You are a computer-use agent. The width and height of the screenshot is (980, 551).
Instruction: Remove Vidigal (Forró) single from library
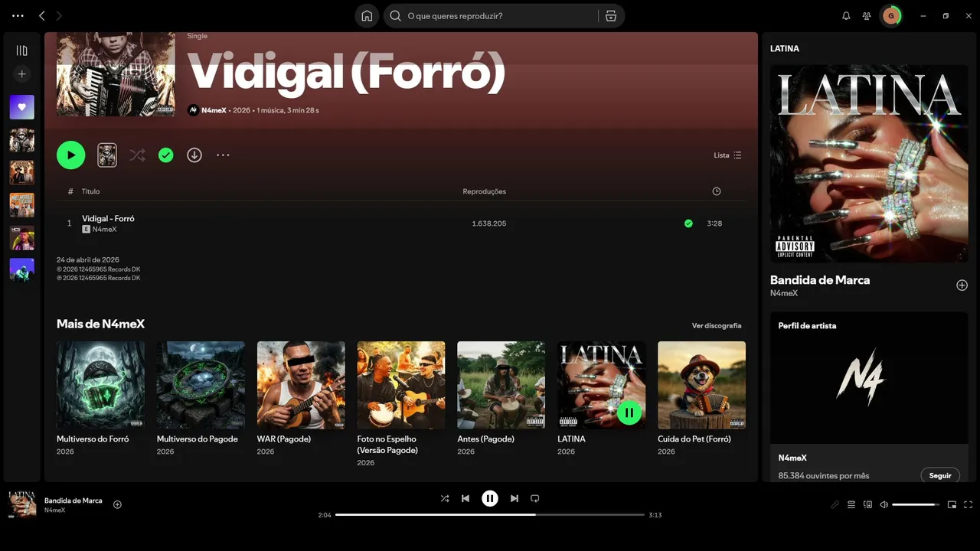pos(166,155)
